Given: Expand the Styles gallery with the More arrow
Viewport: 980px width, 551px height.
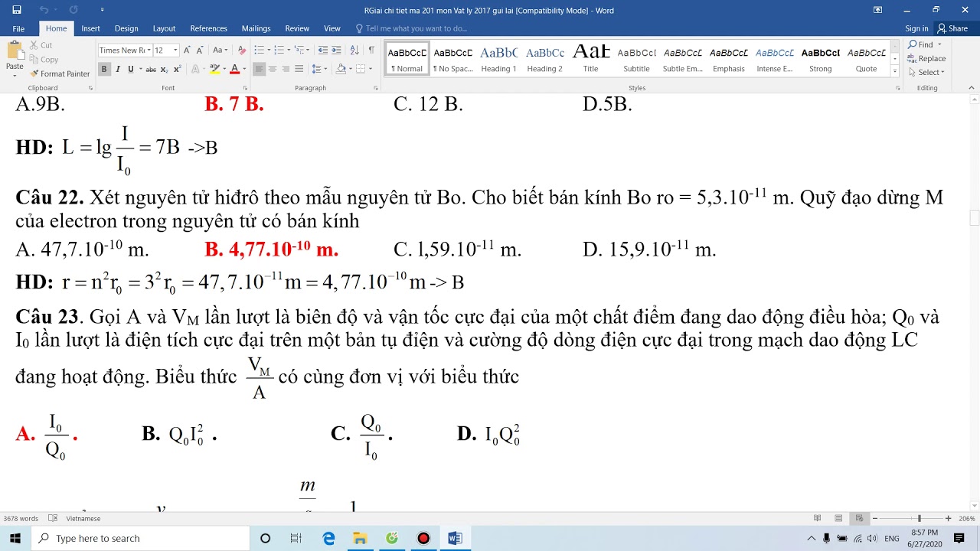Looking at the screenshot, I should coord(895,71).
